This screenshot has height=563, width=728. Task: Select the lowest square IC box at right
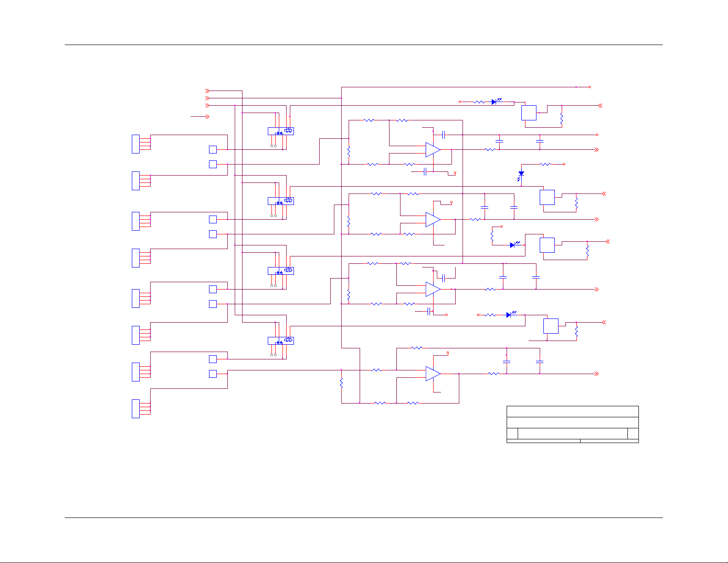551,326
